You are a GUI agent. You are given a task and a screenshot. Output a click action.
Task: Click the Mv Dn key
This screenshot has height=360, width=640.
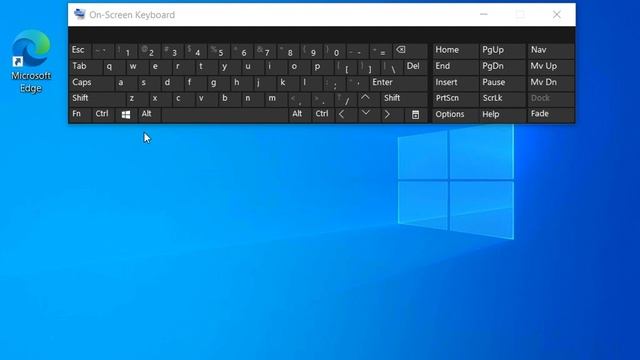pyautogui.click(x=551, y=83)
